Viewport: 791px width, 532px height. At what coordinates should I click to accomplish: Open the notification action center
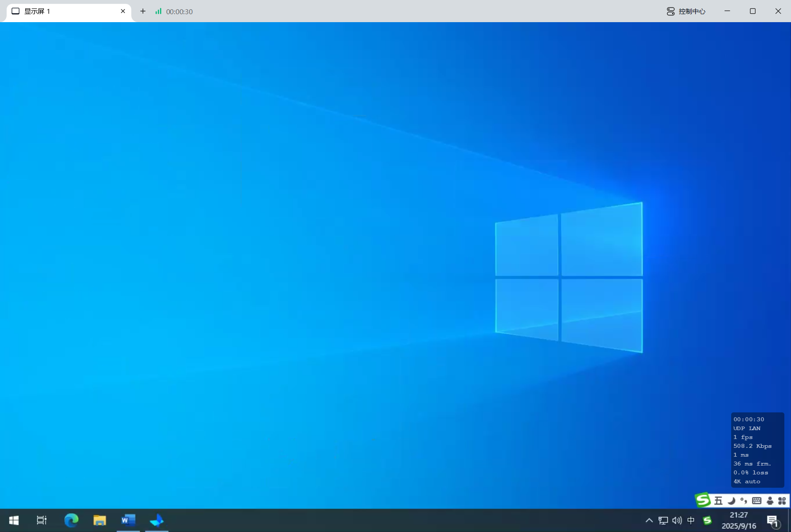point(773,521)
